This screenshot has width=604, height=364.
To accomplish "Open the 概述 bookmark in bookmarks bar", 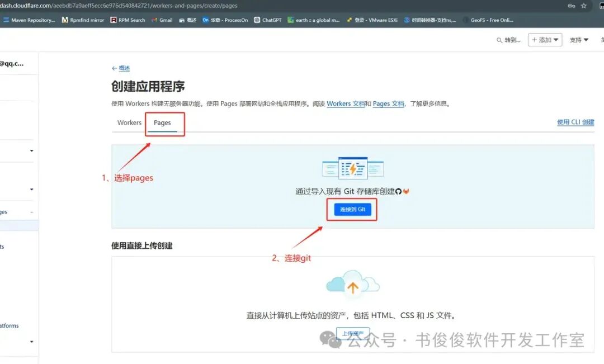I will [x=187, y=20].
